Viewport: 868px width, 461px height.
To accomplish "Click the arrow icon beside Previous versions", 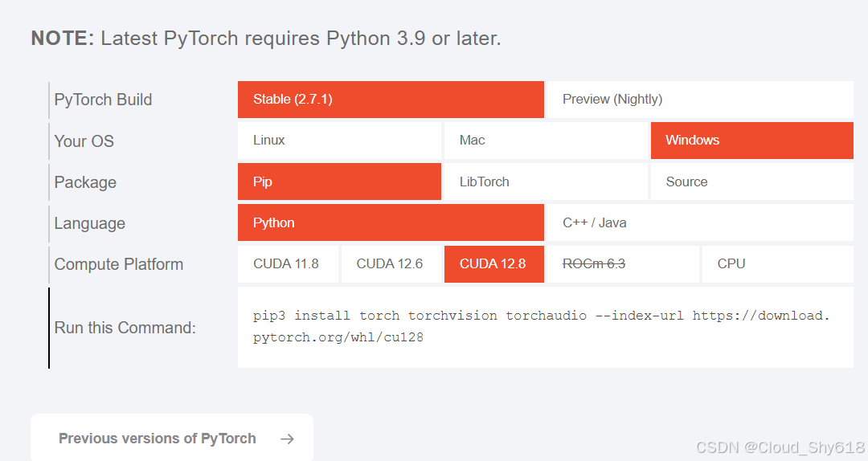I will 287,439.
